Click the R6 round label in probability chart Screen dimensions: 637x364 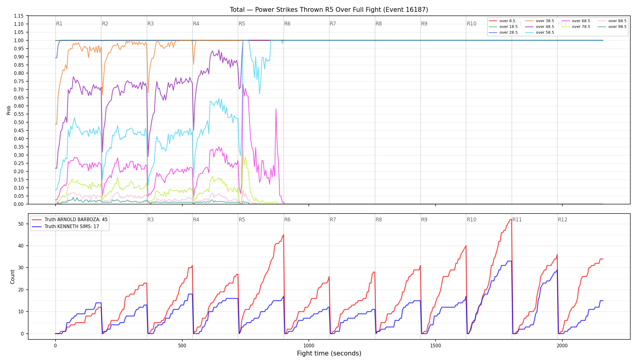[287, 24]
